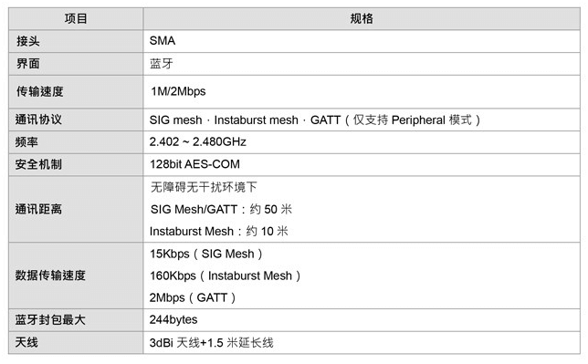Click the 1M/2Mbps speed value
Image resolution: width=588 pixels, height=364 pixels.
click(x=178, y=91)
